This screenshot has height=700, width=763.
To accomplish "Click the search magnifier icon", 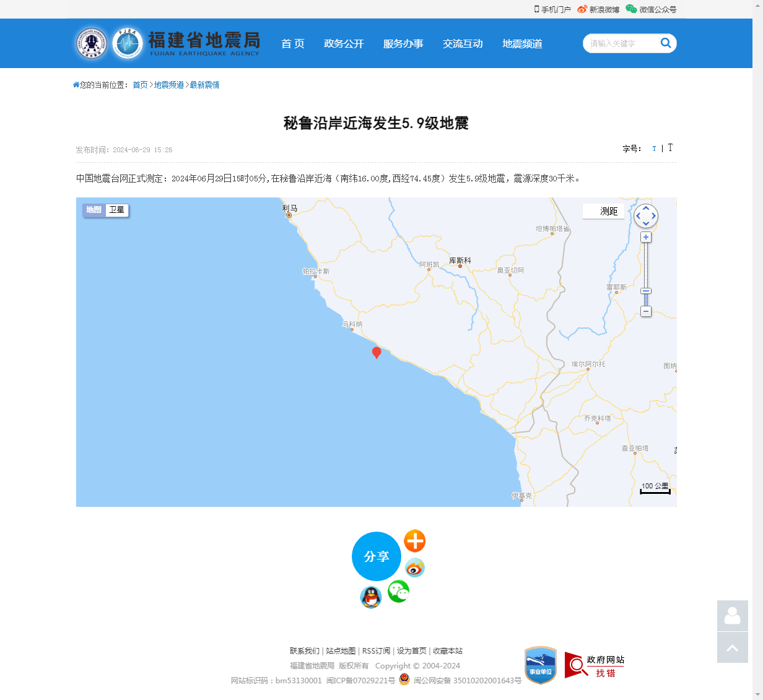I will click(666, 43).
